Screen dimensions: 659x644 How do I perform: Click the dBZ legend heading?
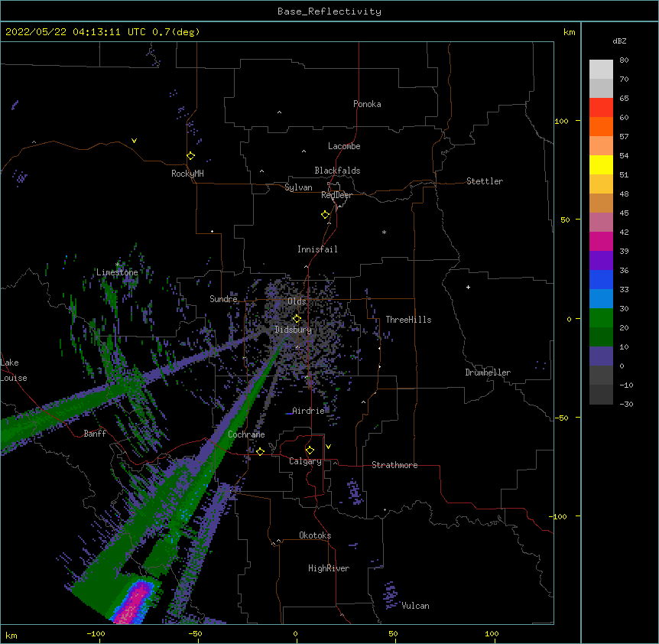619,41
